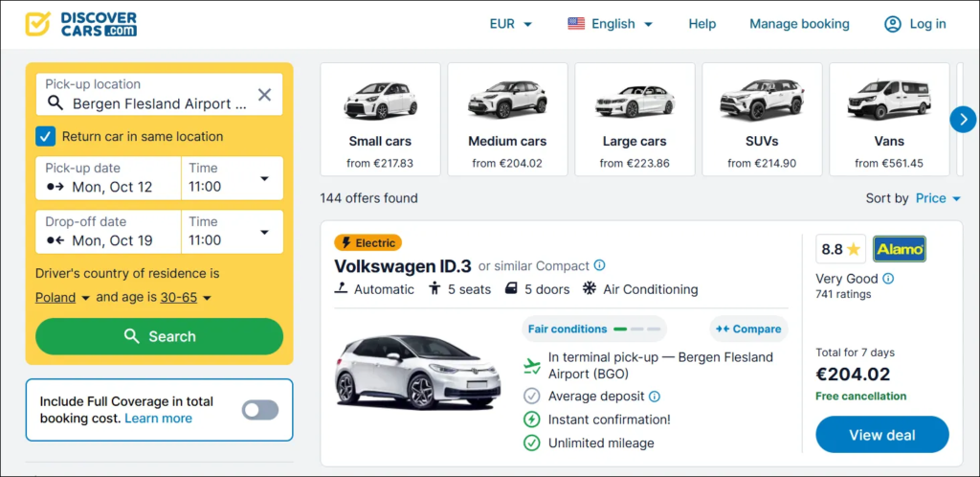Open the Help page

point(702,24)
